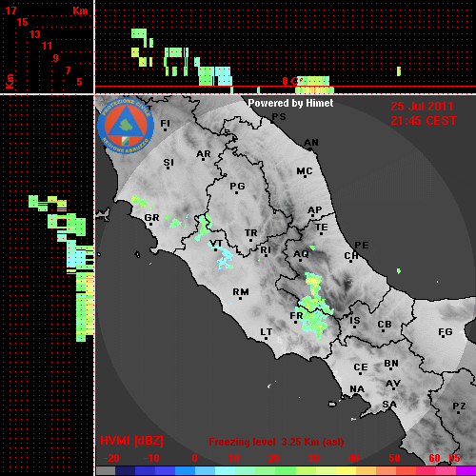Image resolution: width=476 pixels, height=476 pixels.
Task: Click the -10 value on dBZ scale
Action: pyautogui.click(x=151, y=458)
